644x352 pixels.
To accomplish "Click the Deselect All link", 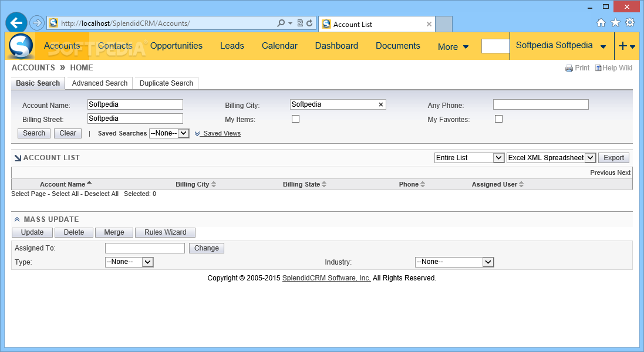I will (x=102, y=194).
